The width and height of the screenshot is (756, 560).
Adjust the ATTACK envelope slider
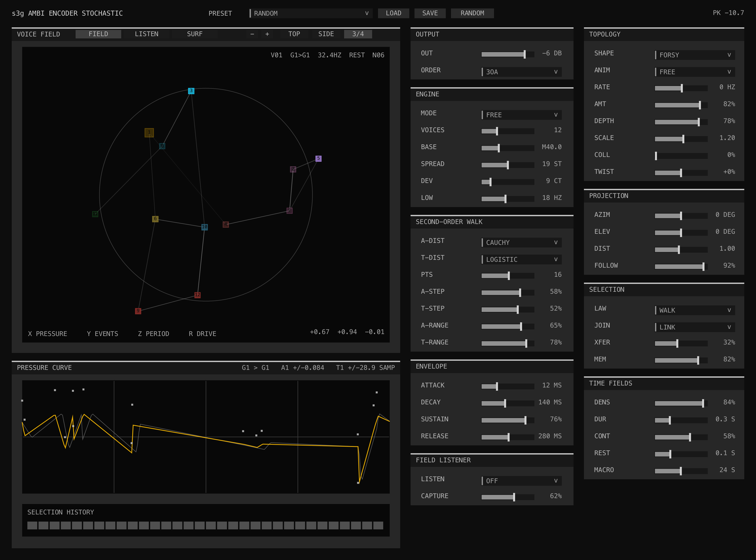(508, 386)
